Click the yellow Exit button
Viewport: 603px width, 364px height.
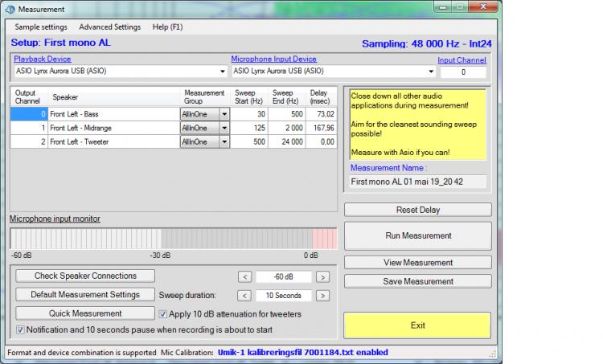tap(417, 325)
